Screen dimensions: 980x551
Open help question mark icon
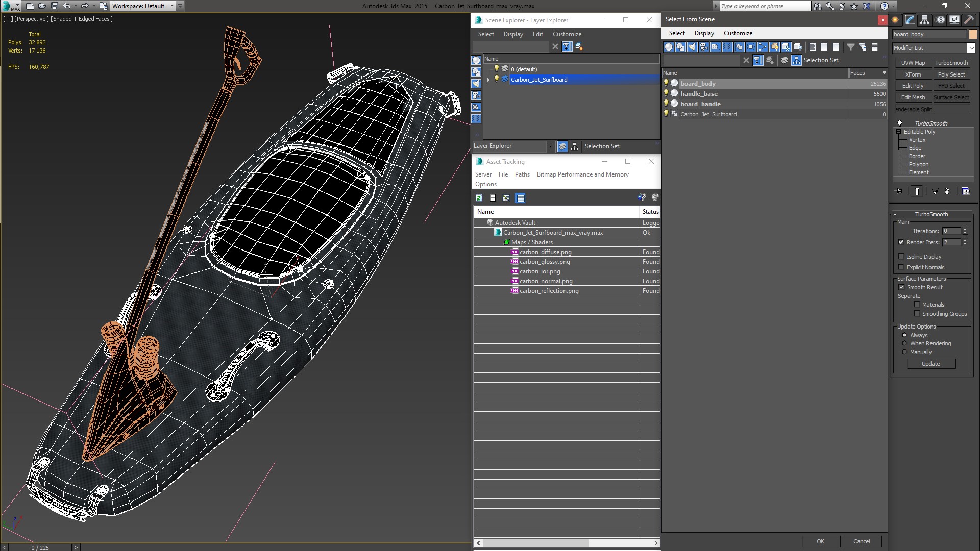pos(885,6)
